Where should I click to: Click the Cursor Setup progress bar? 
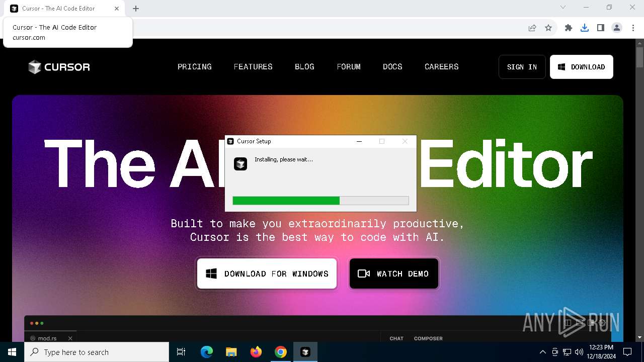(x=320, y=201)
